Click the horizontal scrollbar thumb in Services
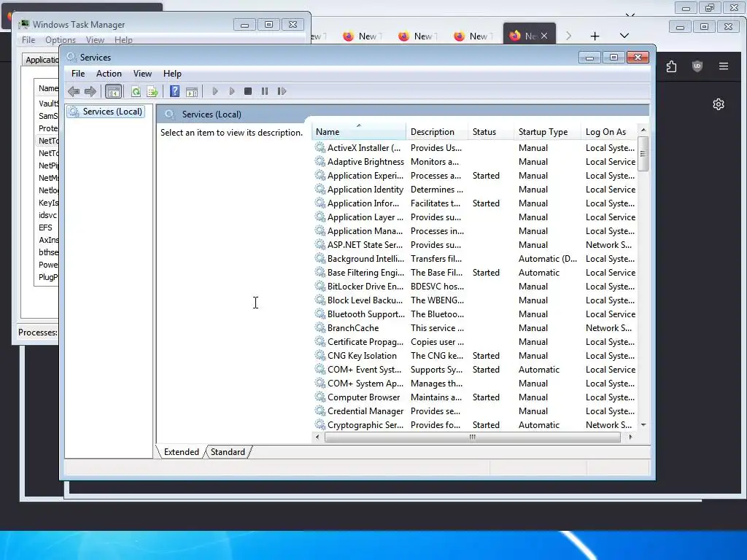The height and width of the screenshot is (560, 747). tap(472, 437)
